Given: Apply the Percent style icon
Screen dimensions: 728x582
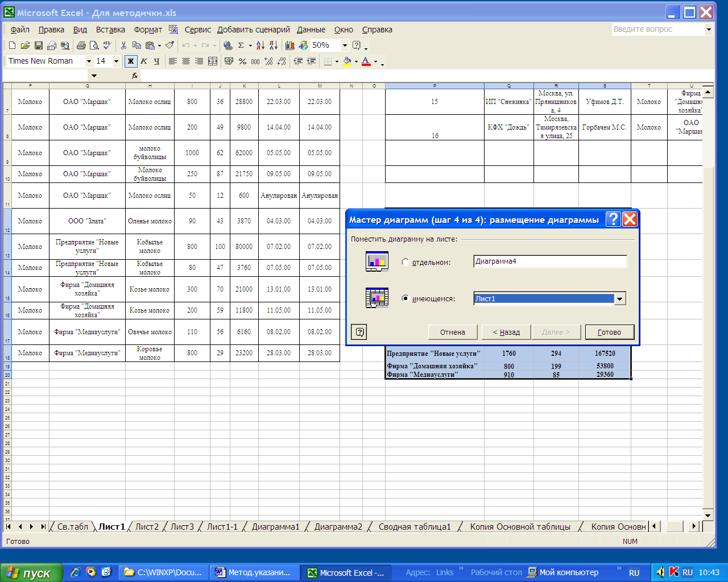Looking at the screenshot, I should [242, 61].
